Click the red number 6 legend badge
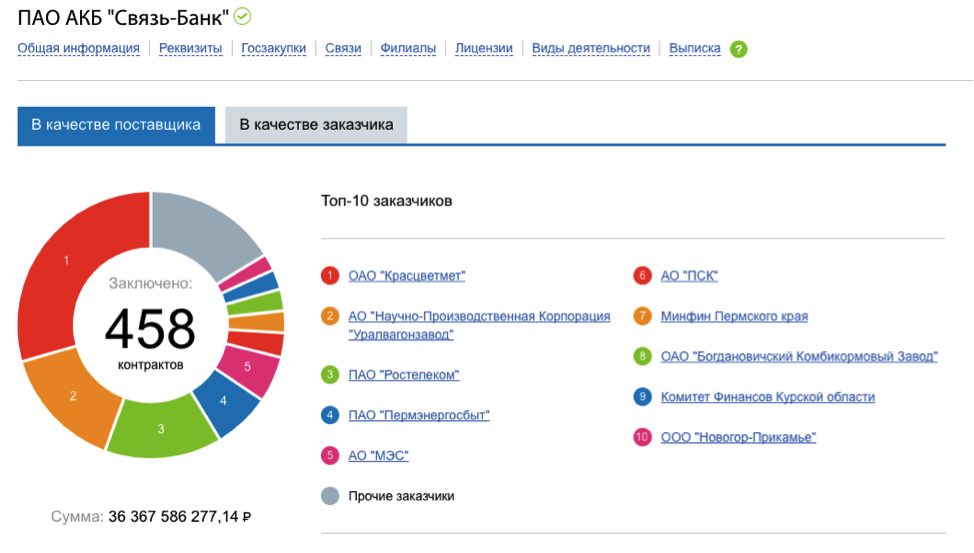Screen dimensions: 974x553 click(x=642, y=275)
